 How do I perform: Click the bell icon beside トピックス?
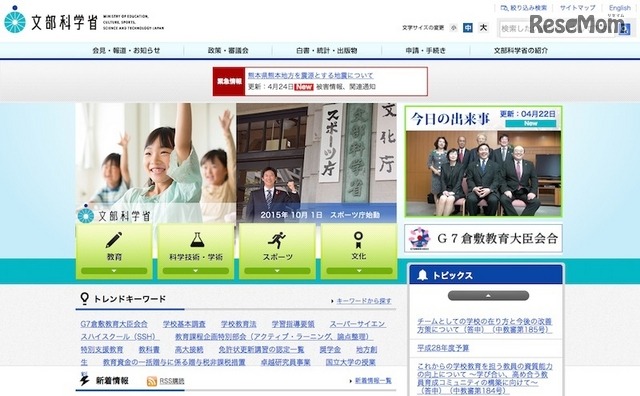point(422,275)
